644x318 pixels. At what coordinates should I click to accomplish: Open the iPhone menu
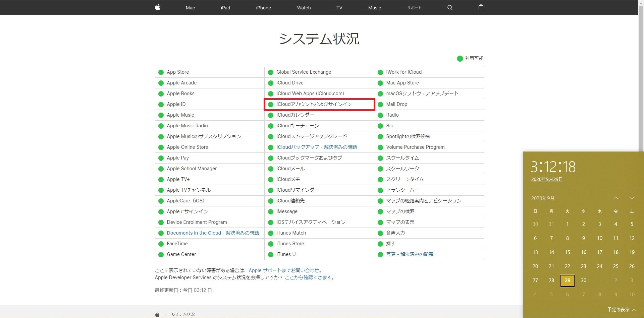(263, 8)
